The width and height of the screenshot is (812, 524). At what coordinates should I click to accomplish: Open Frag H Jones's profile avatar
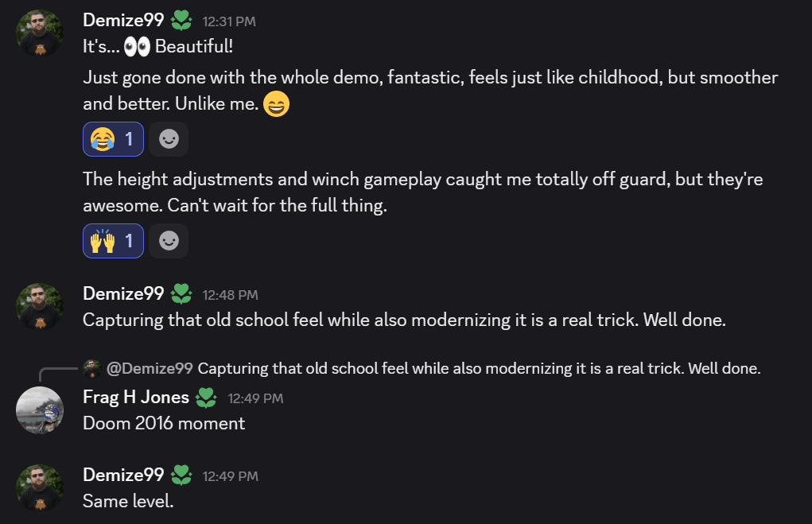click(40, 410)
